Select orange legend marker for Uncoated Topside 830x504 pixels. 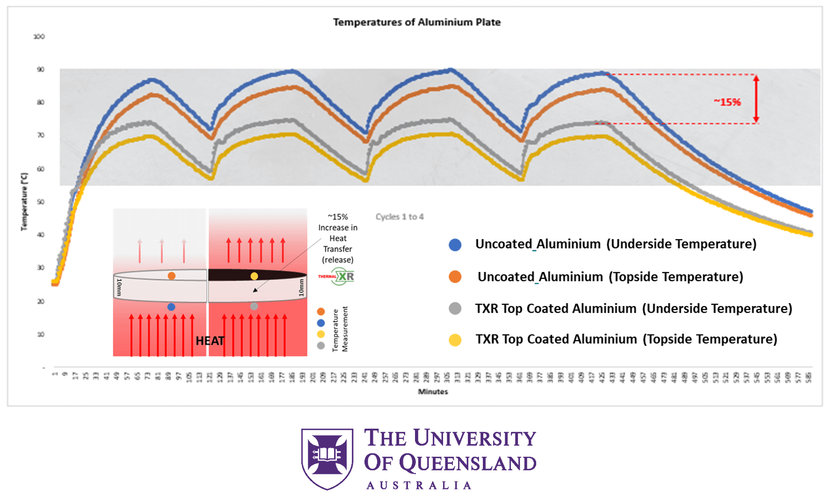coord(455,277)
